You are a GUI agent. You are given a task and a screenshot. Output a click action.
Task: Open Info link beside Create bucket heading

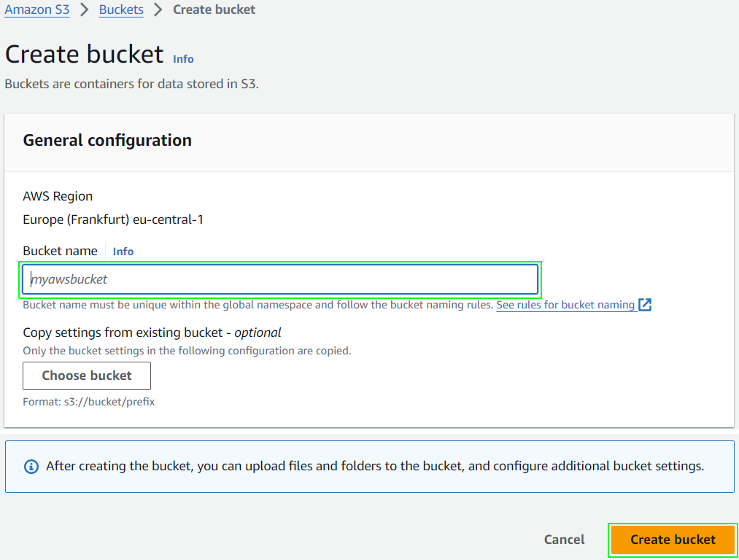coord(183,59)
